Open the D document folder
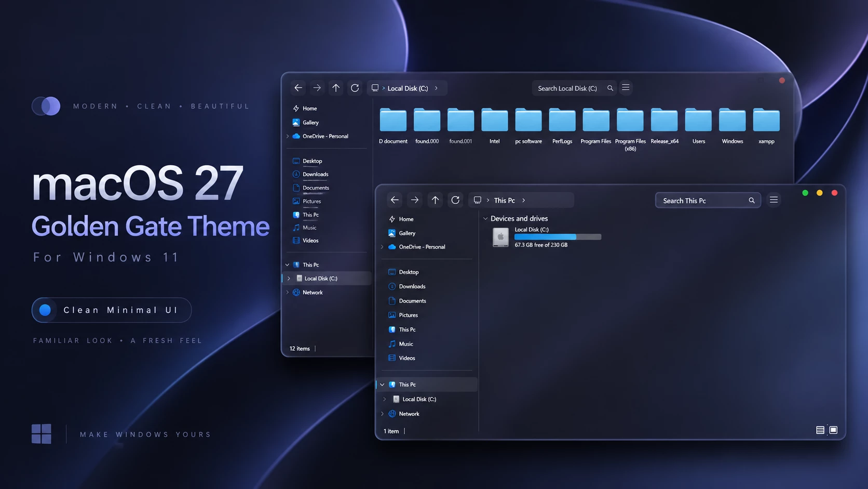This screenshot has width=868, height=489. [393, 126]
